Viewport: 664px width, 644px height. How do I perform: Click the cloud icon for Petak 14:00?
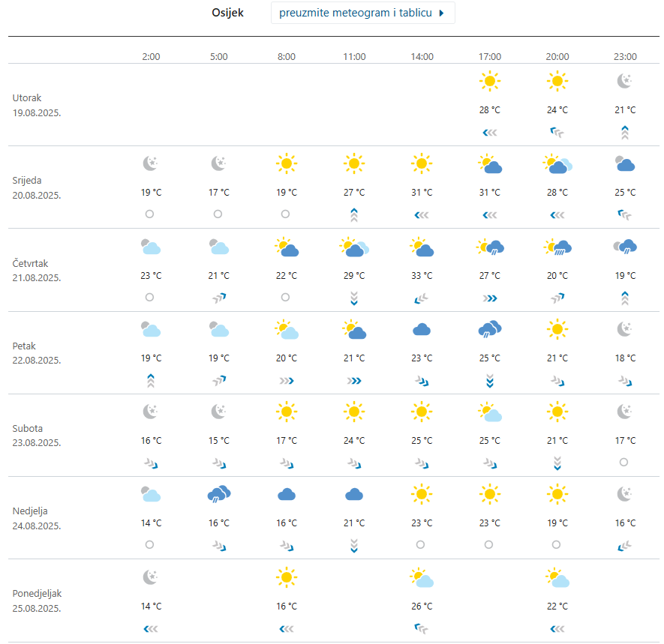(x=422, y=328)
